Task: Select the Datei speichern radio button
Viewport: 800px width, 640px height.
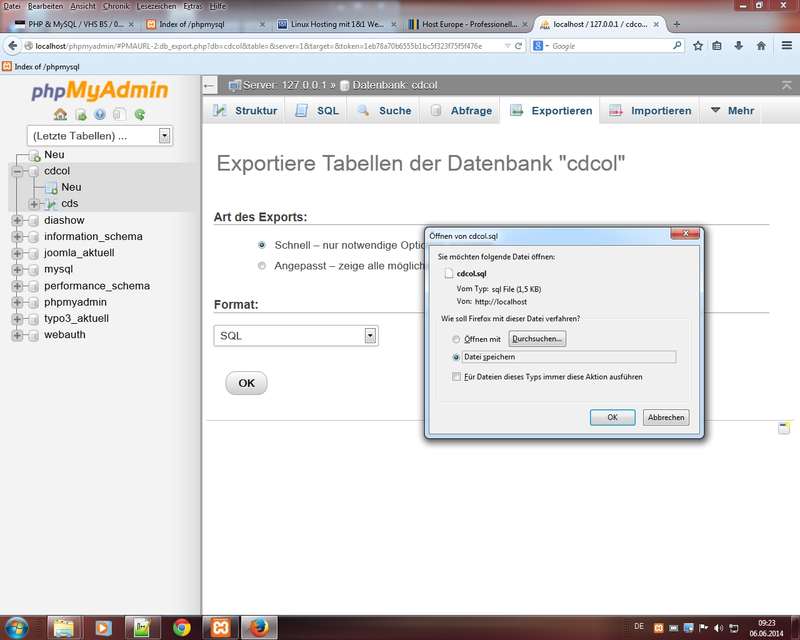Action: click(456, 357)
